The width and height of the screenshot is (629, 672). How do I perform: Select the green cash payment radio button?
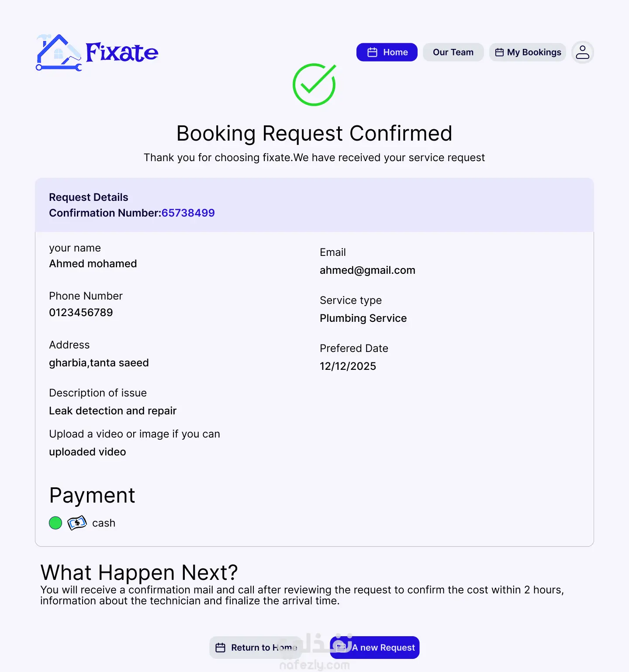[55, 523]
